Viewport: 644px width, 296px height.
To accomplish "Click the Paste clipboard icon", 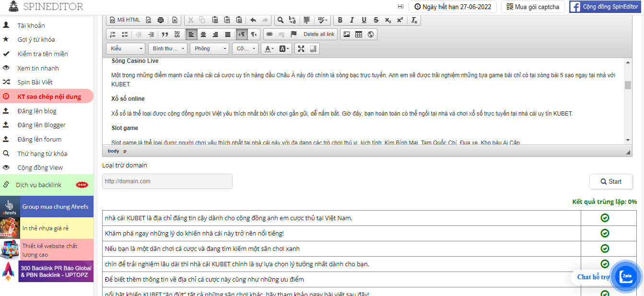I will (x=215, y=20).
